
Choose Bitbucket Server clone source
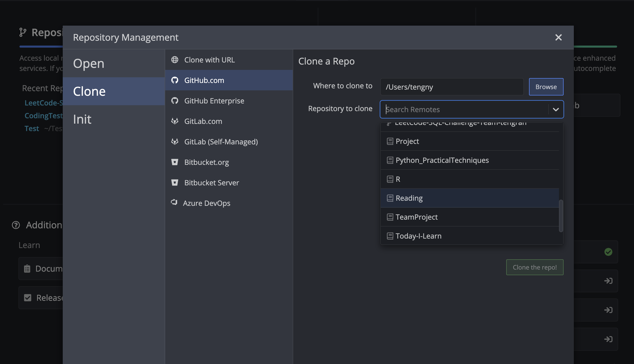point(229,183)
